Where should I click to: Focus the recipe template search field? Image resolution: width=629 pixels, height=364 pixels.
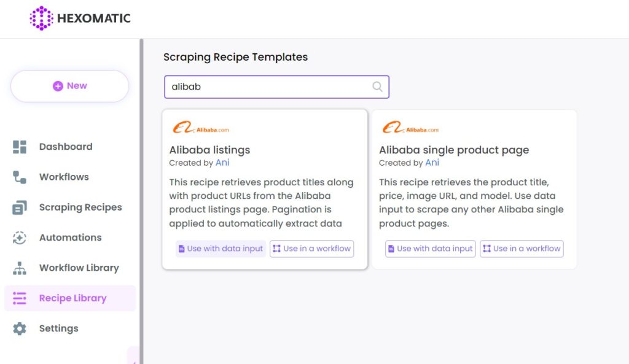pos(276,87)
